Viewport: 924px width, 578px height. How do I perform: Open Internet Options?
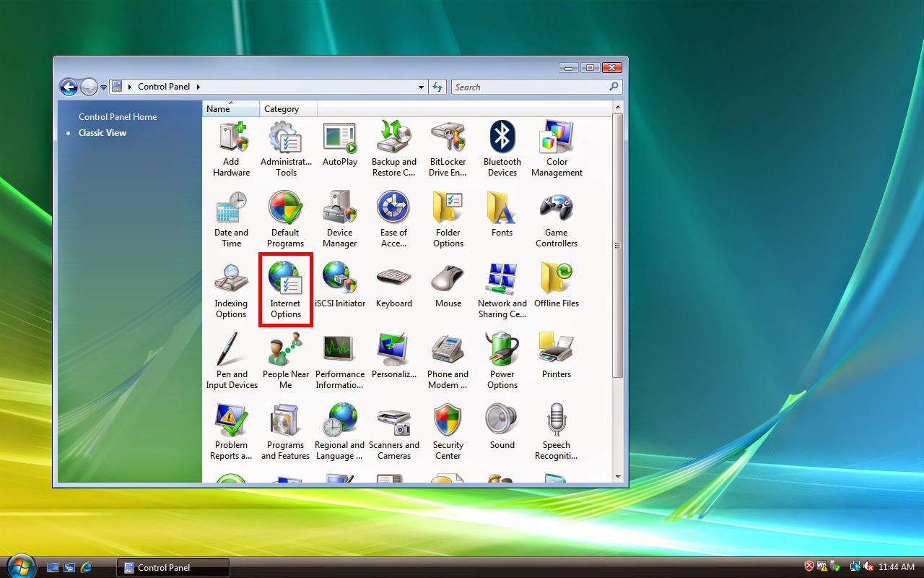(286, 291)
